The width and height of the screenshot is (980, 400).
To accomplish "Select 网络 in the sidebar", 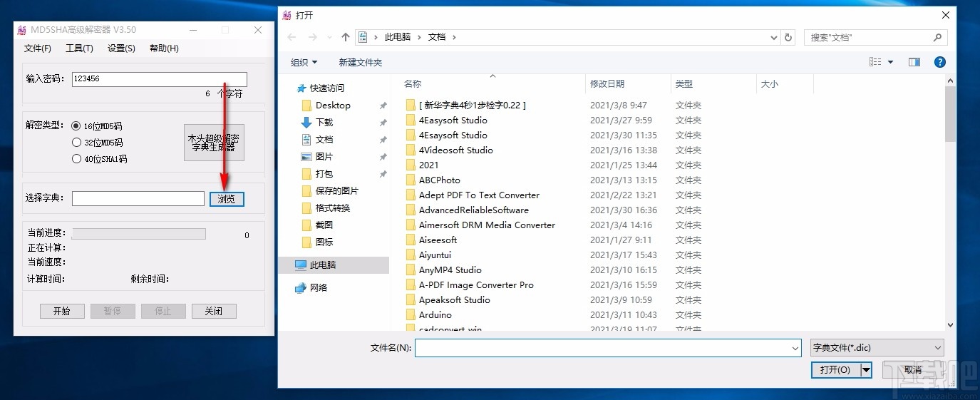I will click(319, 288).
